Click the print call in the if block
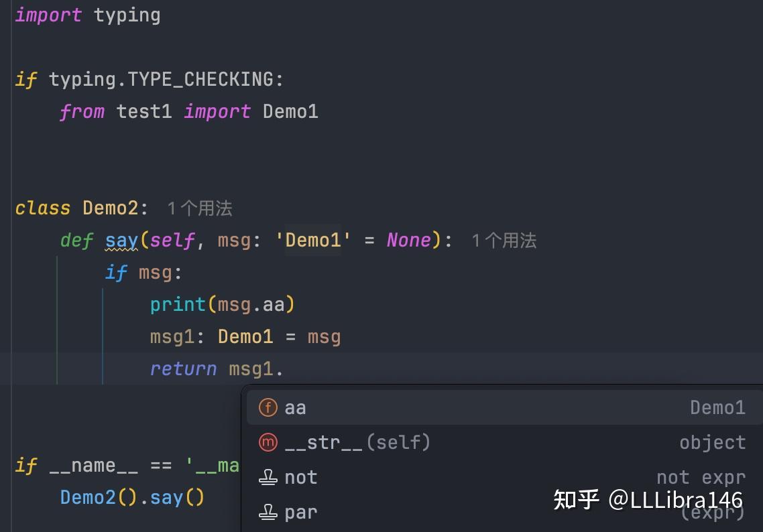 178,305
